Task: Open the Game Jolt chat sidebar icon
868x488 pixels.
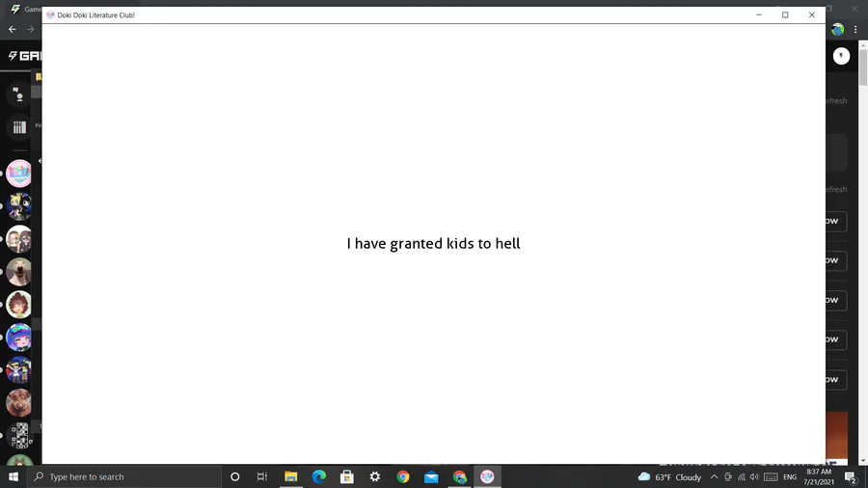Action: click(19, 95)
